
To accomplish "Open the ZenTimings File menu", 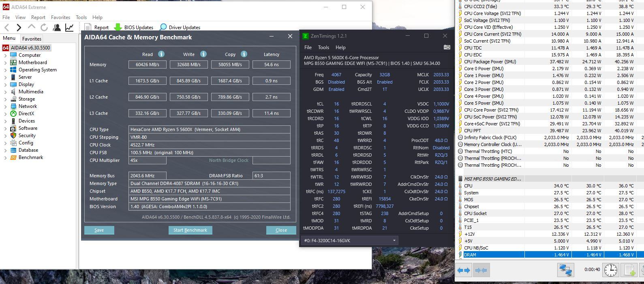I will 308,47.
